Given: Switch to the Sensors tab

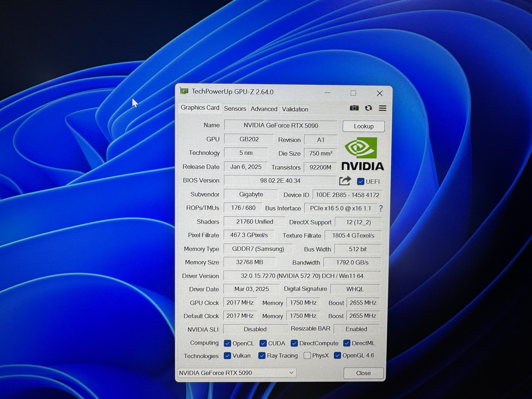Looking at the screenshot, I should [235, 109].
